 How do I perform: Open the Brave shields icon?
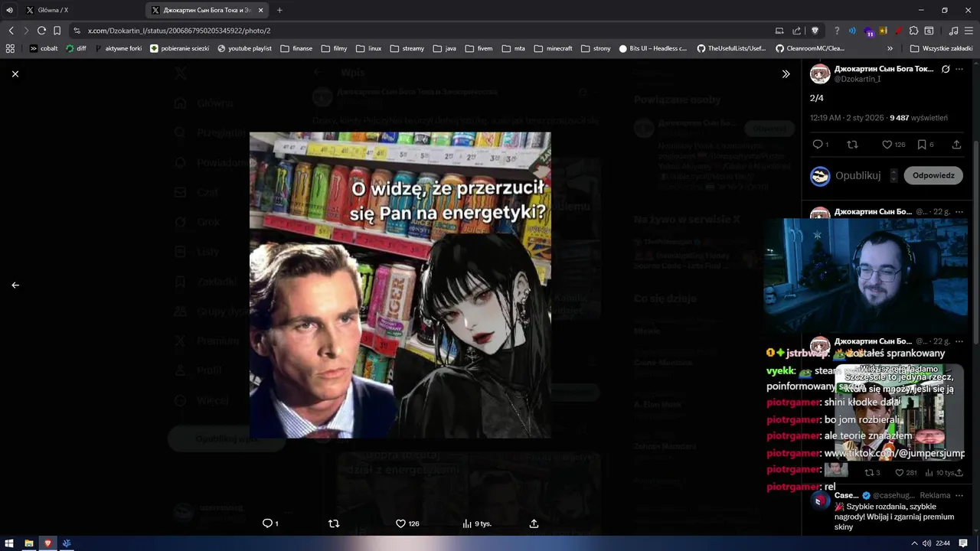click(815, 31)
